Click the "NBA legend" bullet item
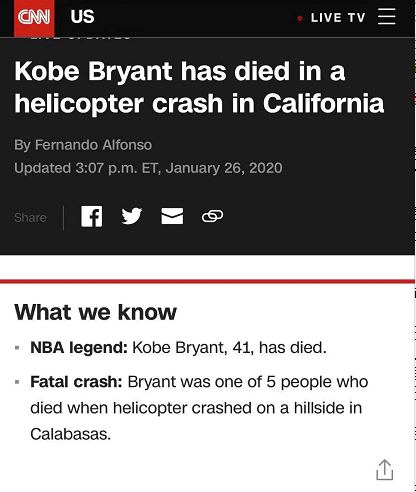The image size is (416, 492). click(x=178, y=348)
